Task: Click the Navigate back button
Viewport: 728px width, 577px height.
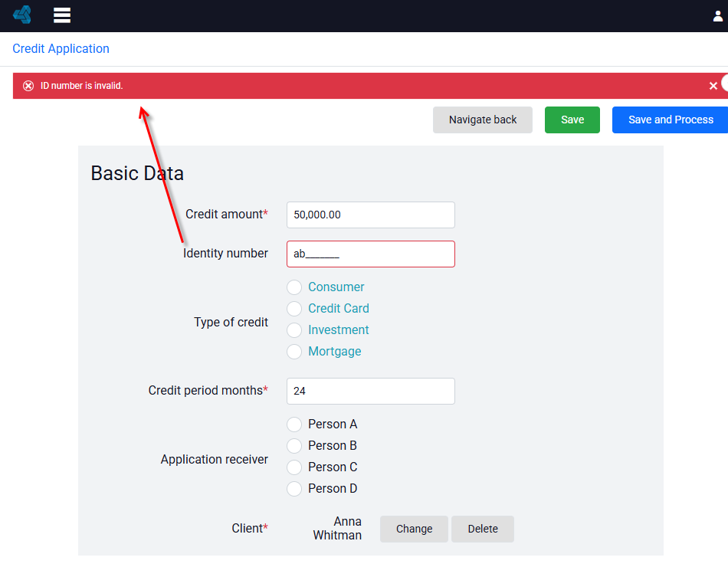Action: [x=482, y=120]
